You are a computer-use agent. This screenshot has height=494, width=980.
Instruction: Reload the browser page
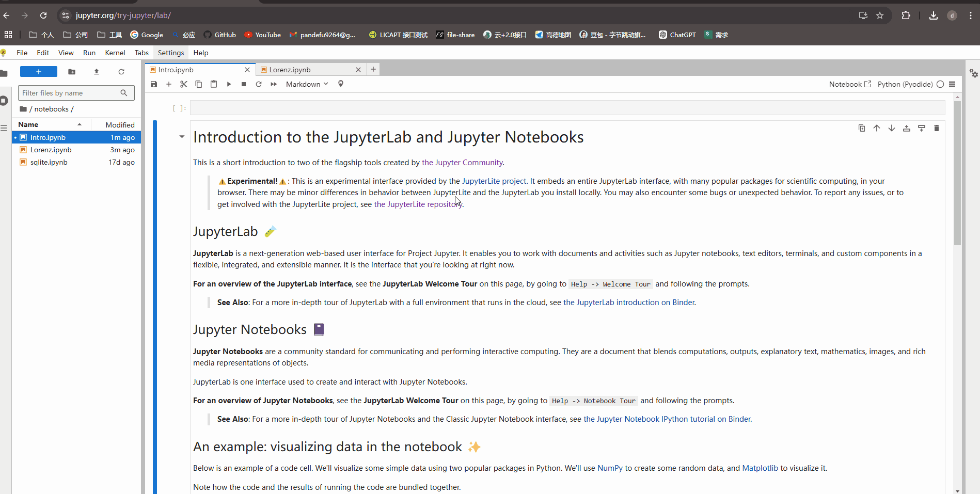[43, 15]
